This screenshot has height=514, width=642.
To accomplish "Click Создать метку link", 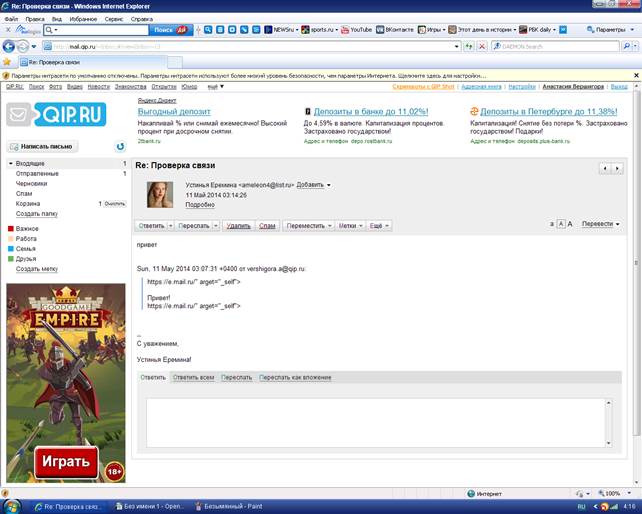I will click(x=36, y=269).
